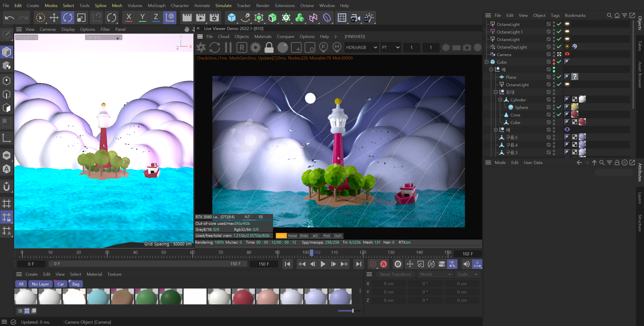Screen dimensions: 644x326
Task: Open World coordinate system dropdown
Action: tap(435, 274)
